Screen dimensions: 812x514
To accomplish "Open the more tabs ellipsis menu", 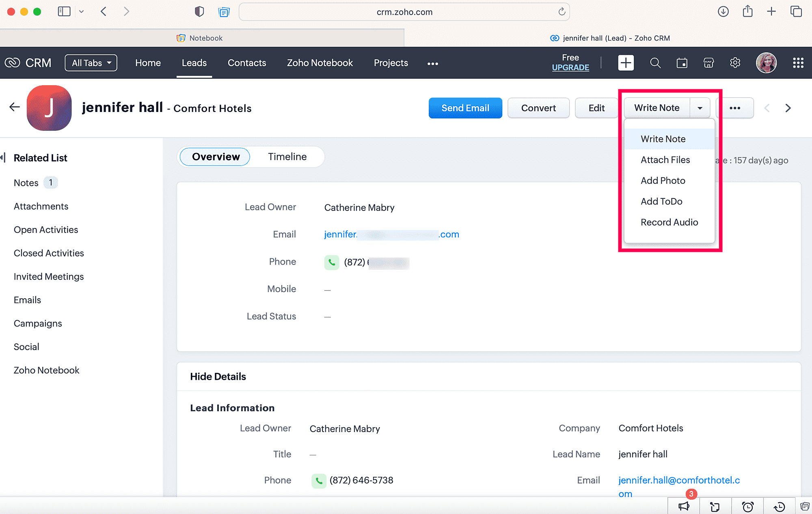I will [x=432, y=64].
